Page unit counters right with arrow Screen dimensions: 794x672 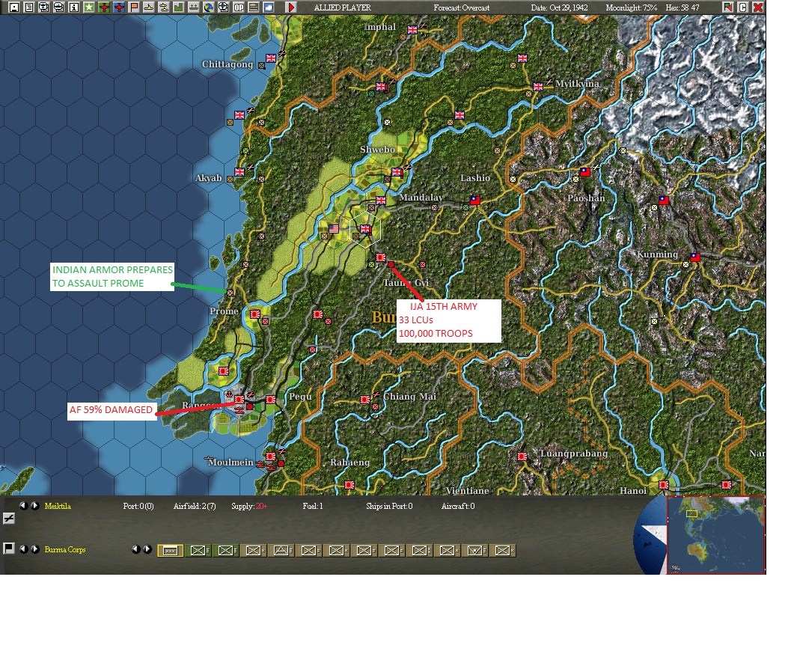pos(147,549)
